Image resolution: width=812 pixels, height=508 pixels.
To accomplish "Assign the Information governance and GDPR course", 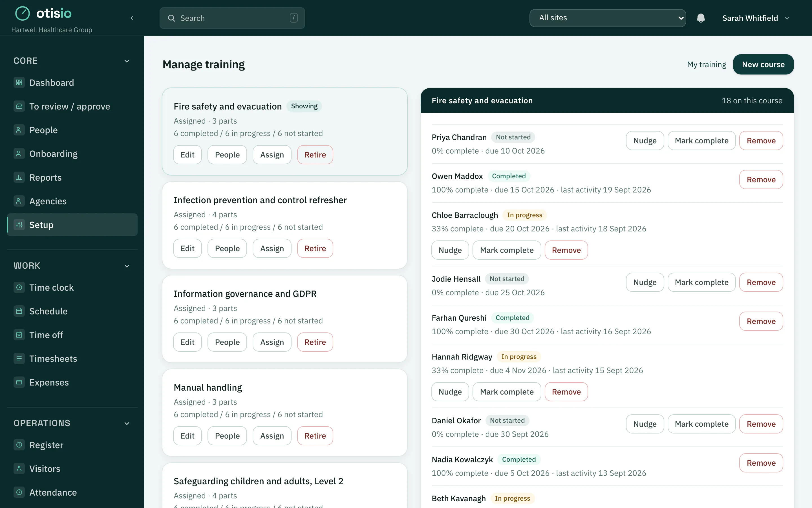I will click(272, 342).
